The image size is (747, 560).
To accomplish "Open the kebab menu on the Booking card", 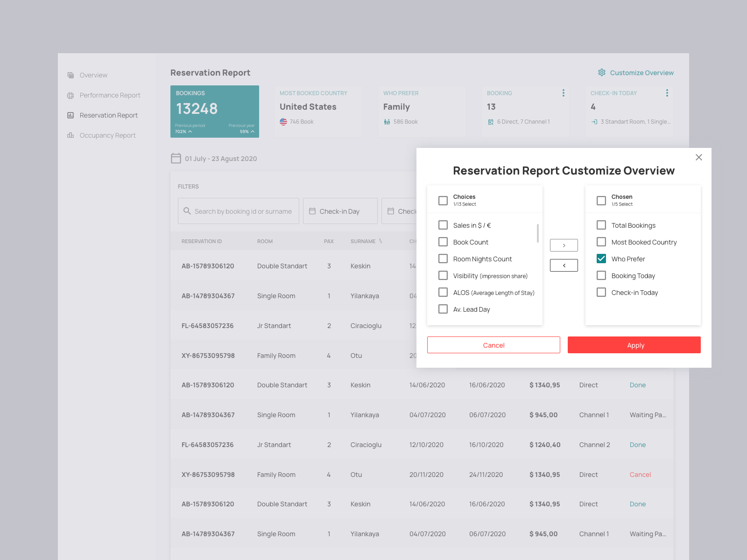I will coord(564,93).
